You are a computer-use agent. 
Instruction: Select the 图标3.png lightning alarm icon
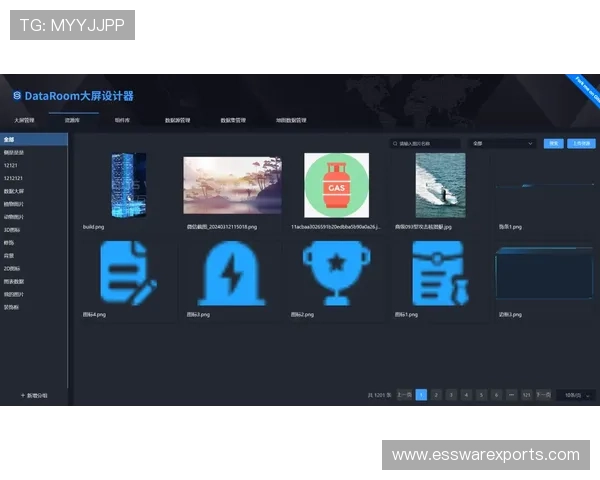pos(232,273)
